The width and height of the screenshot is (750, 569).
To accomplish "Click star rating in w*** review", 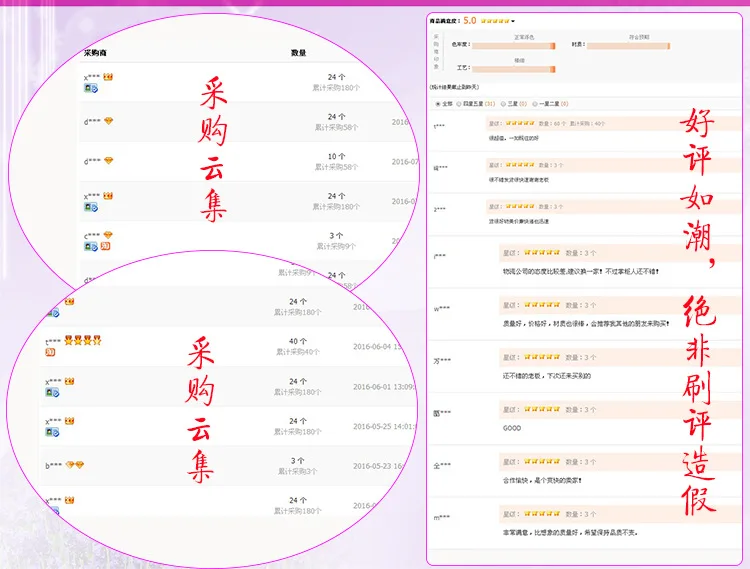I will pyautogui.click(x=542, y=305).
